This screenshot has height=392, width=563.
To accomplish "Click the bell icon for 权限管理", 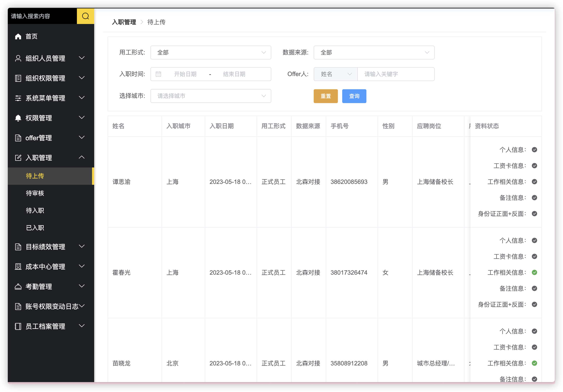I will [x=18, y=118].
